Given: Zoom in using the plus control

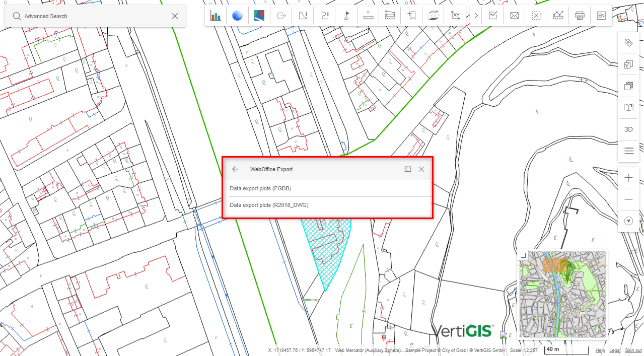Looking at the screenshot, I should tap(628, 177).
